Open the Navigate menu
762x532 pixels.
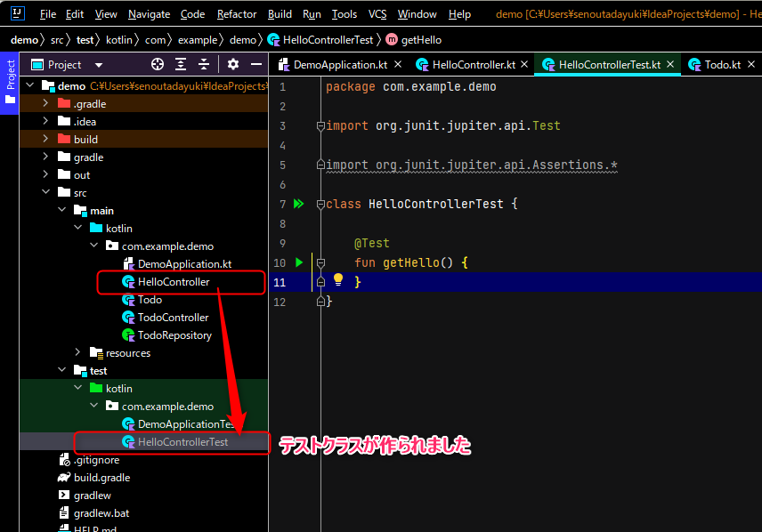(149, 14)
